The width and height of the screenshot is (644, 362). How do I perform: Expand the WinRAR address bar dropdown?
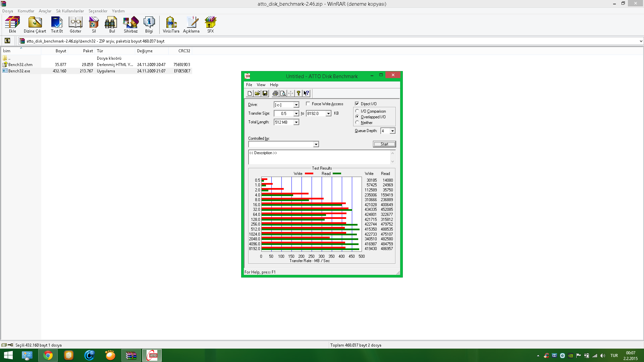tap(641, 41)
